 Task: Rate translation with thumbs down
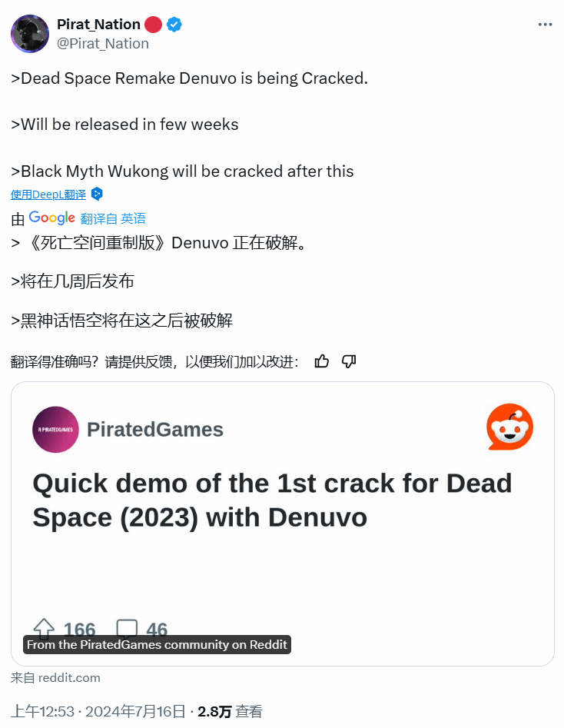(349, 361)
